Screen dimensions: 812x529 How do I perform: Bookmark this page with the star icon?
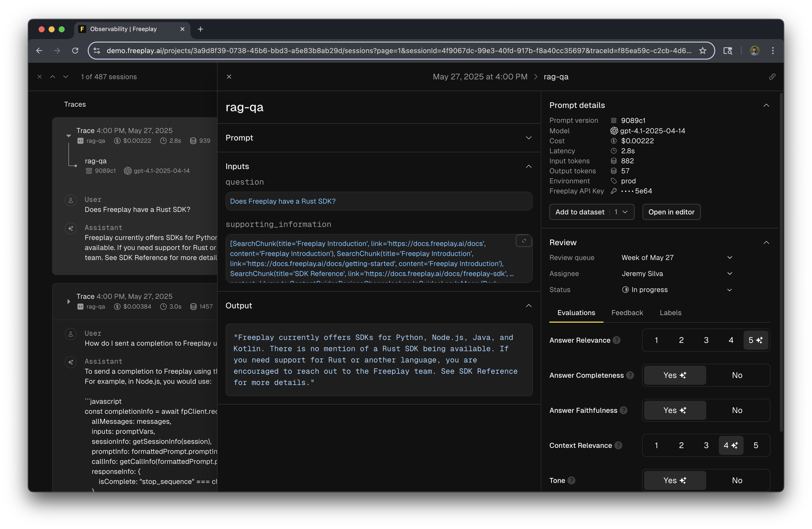coord(702,51)
